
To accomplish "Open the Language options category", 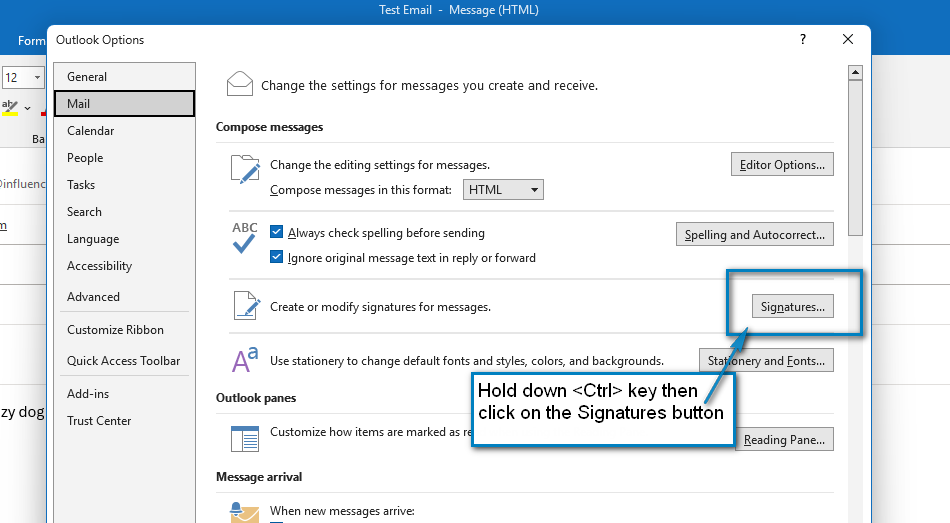I will [124, 239].
